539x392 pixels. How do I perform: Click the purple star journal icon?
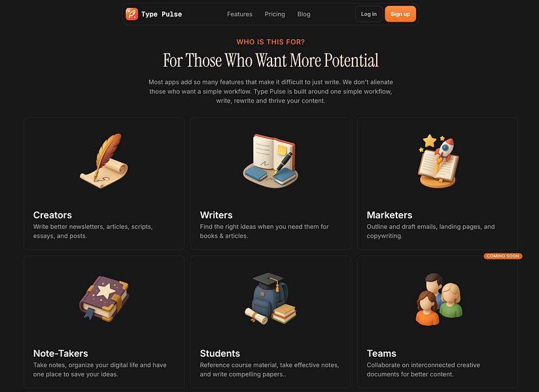tap(104, 299)
